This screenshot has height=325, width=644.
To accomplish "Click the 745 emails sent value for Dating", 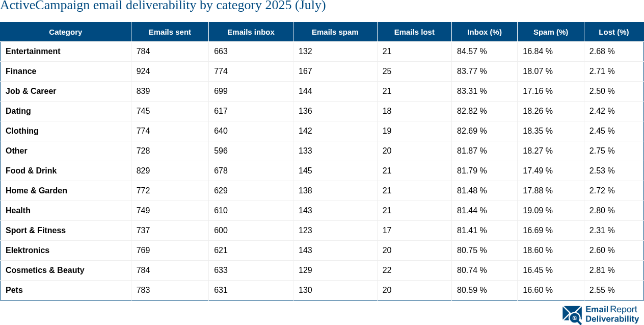I will 143,111.
